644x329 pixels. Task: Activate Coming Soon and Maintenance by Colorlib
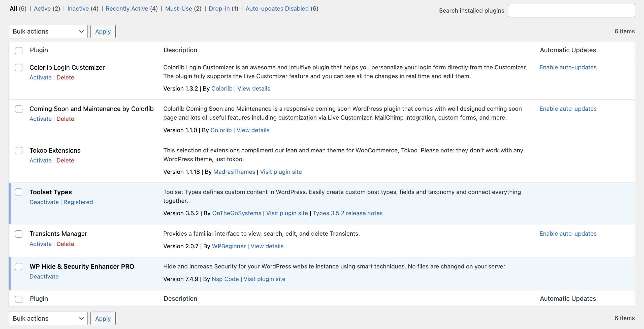[41, 119]
